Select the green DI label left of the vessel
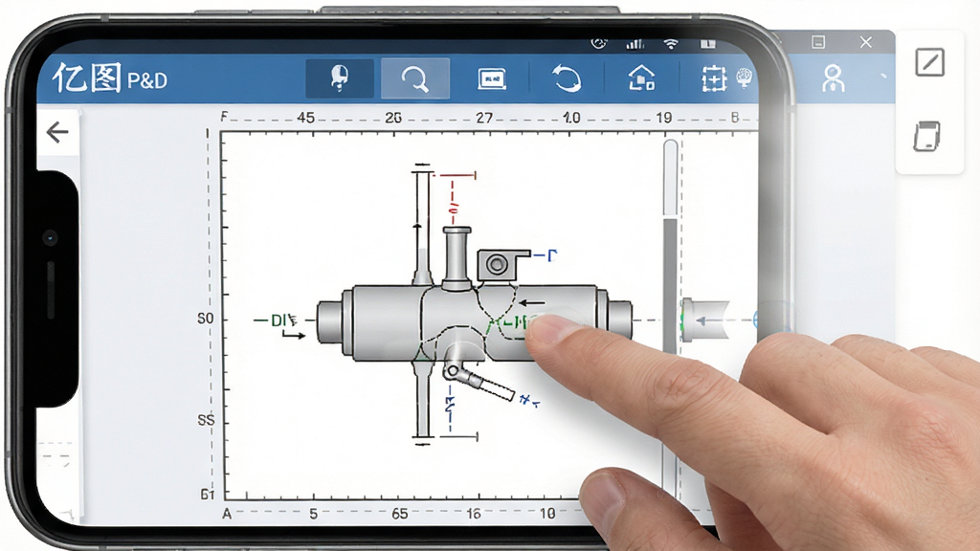980x551 pixels. [283, 320]
